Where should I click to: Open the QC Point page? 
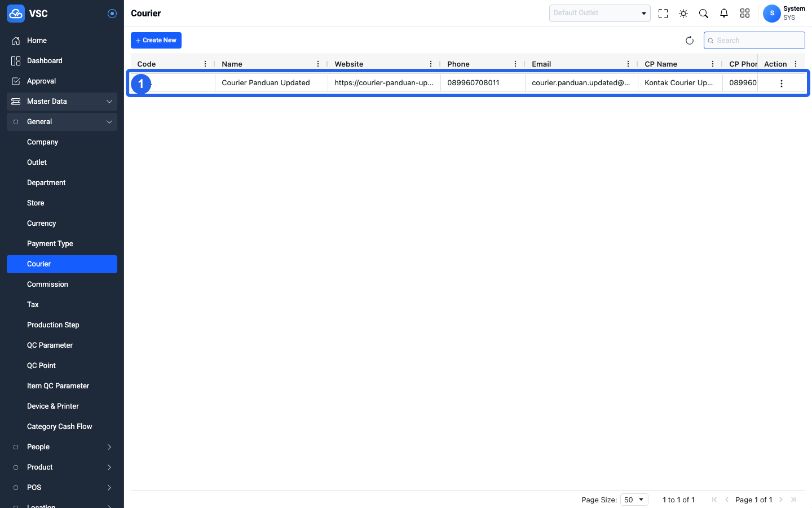[62, 366]
